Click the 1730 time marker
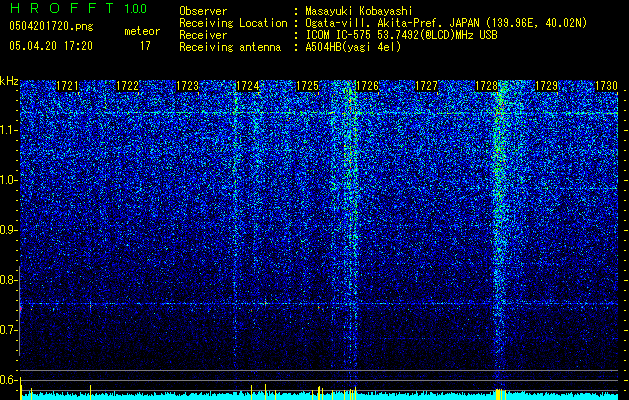 tap(606, 86)
